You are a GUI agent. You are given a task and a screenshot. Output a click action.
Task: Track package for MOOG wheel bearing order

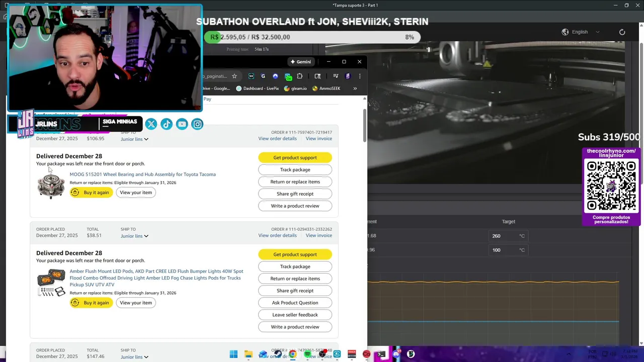pos(295,169)
